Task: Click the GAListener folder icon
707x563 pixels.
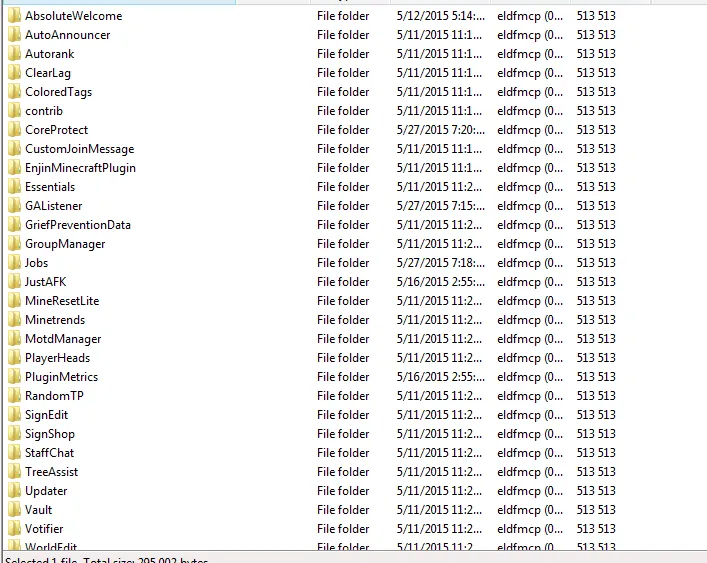Action: point(14,206)
